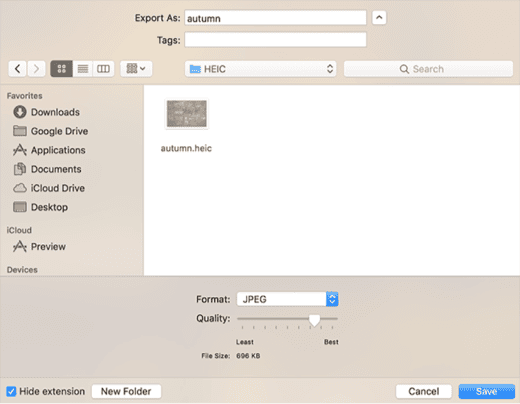The height and width of the screenshot is (404, 520).
Task: Click the Save button
Action: coord(487,391)
